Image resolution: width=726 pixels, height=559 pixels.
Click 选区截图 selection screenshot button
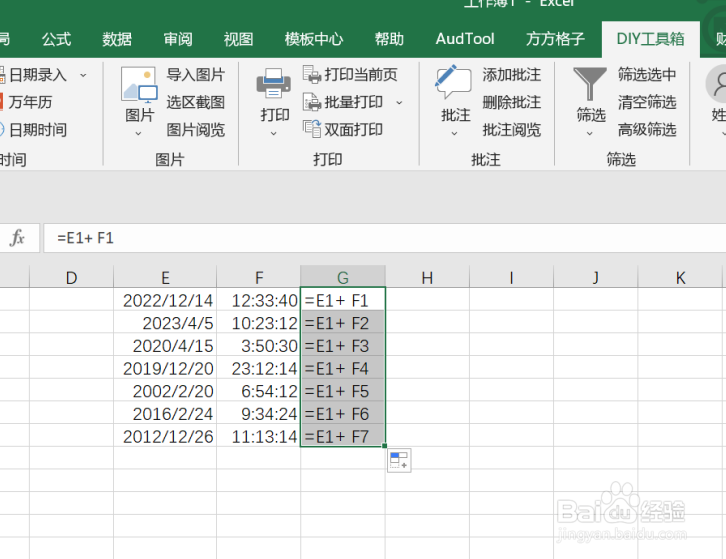click(196, 102)
